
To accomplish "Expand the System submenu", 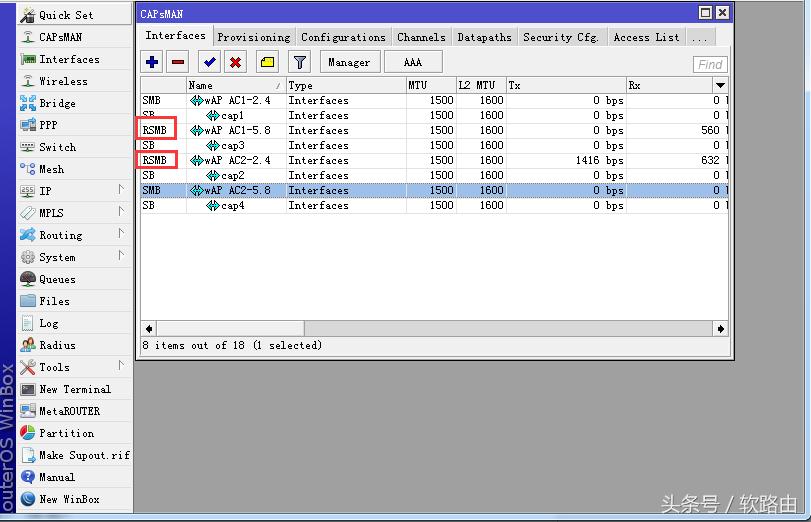I will click(x=121, y=256).
